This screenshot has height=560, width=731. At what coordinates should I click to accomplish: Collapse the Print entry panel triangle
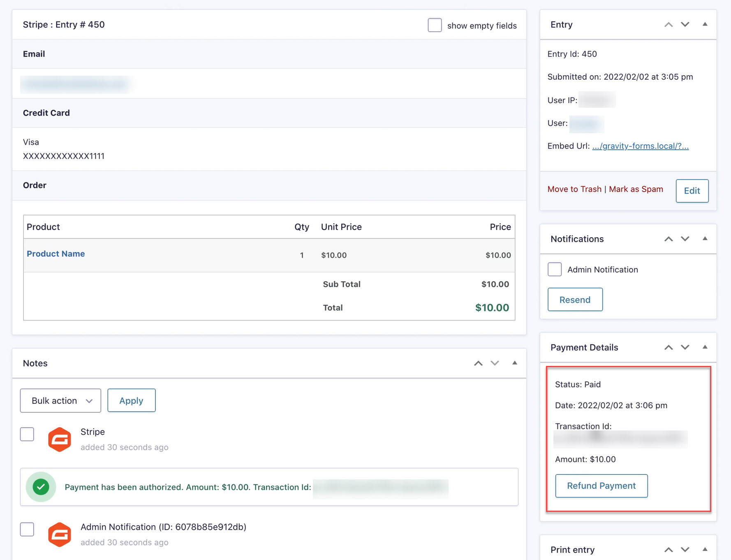click(x=705, y=549)
